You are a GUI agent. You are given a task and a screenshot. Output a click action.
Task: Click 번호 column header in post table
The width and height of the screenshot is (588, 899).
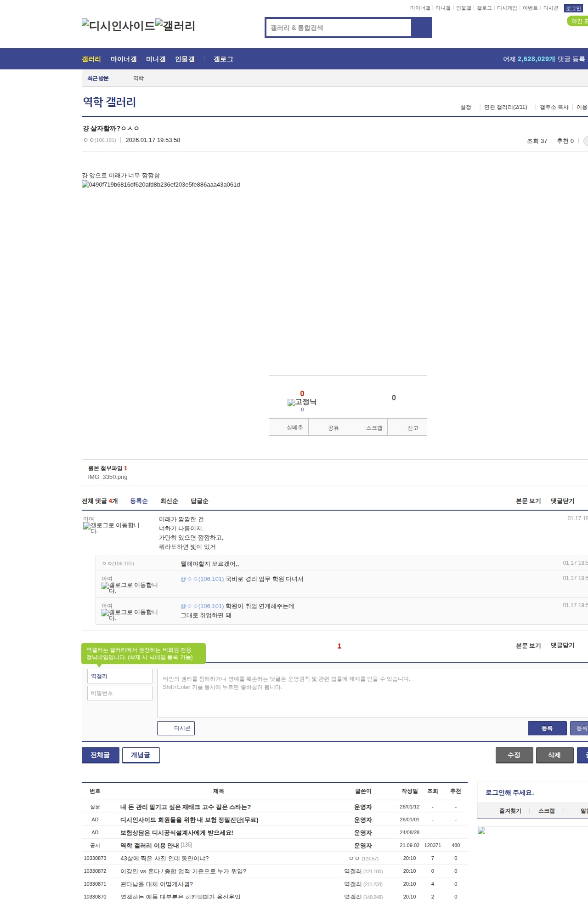click(95, 791)
